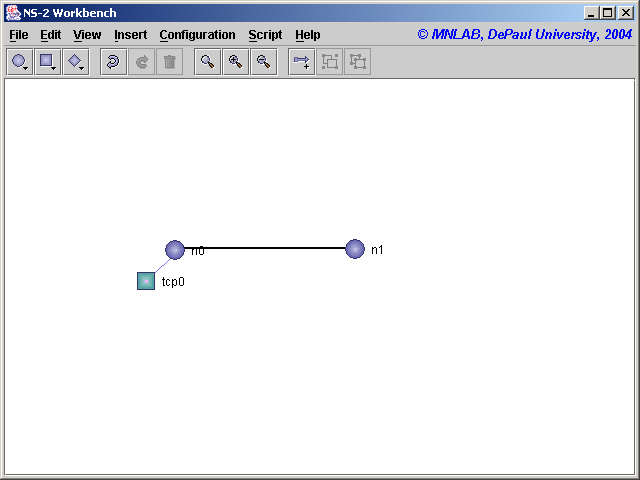Close the NS-2 Workbench window
The image size is (640, 480).
point(626,13)
